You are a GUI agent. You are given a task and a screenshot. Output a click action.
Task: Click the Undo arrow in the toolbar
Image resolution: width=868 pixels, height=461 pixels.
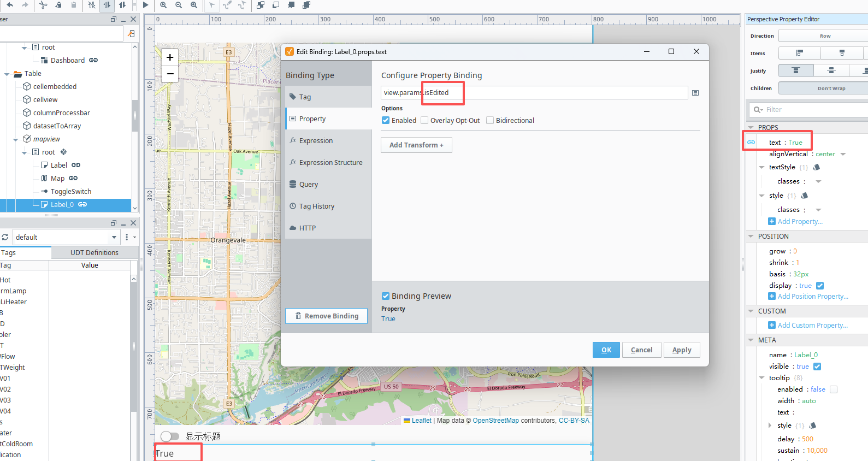pos(10,5)
